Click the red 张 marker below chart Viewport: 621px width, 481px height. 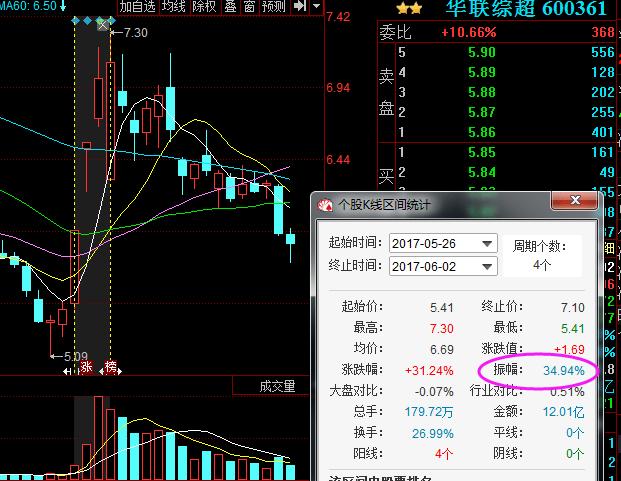(x=86, y=367)
